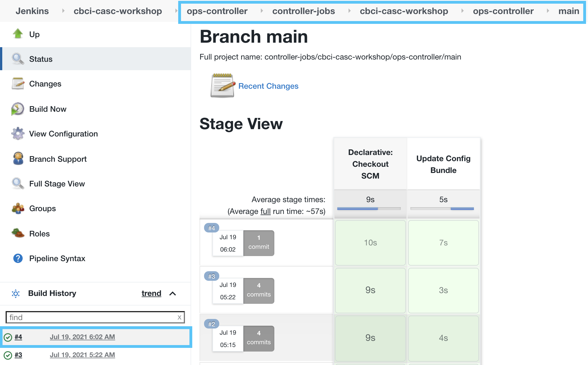Clear the find box with x

179,317
